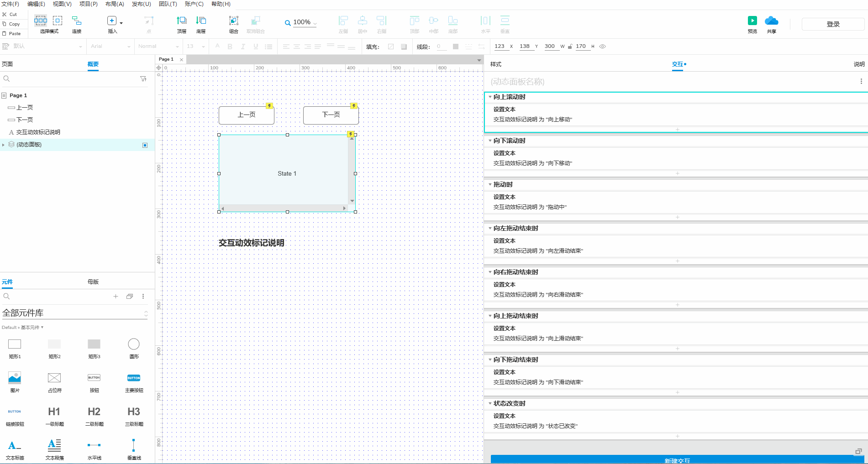Collapse the 向左拖动结束时 interaction
The height and width of the screenshot is (464, 868).
[490, 228]
